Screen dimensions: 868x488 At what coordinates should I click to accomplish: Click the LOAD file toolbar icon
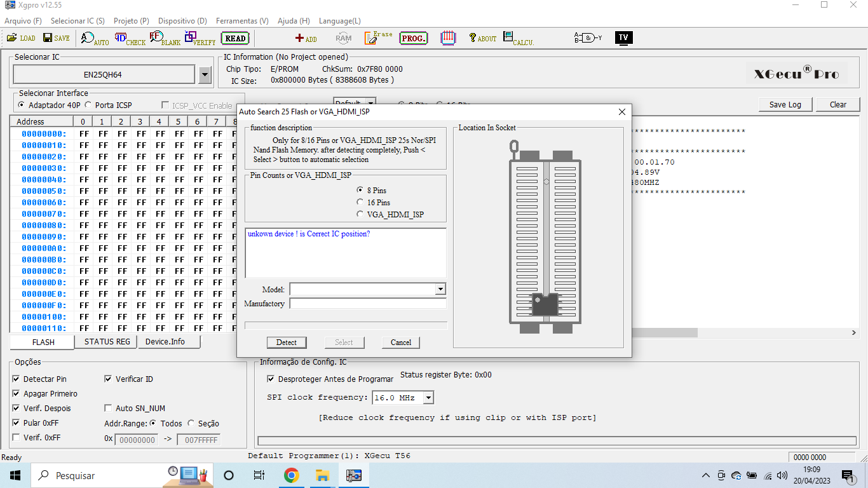point(21,38)
